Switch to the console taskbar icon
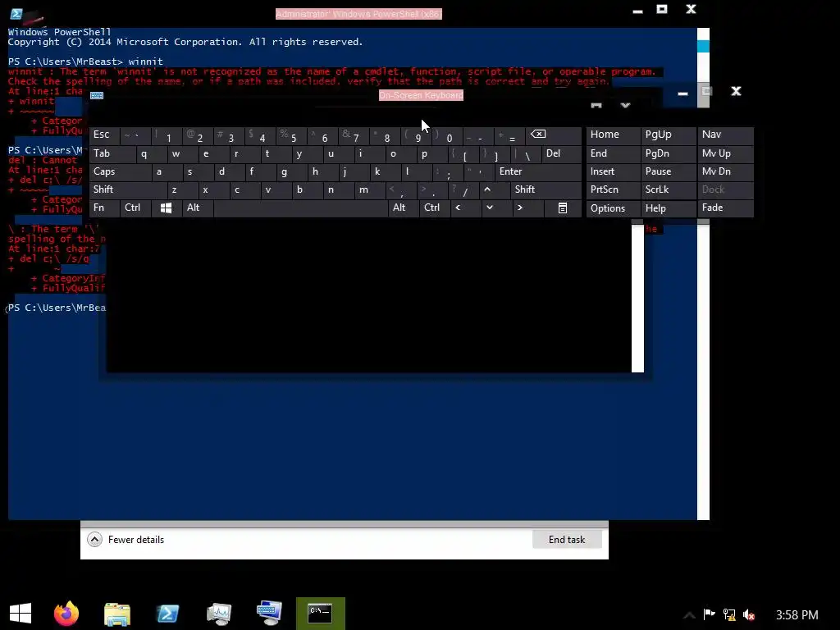The width and height of the screenshot is (840, 630). click(x=321, y=614)
